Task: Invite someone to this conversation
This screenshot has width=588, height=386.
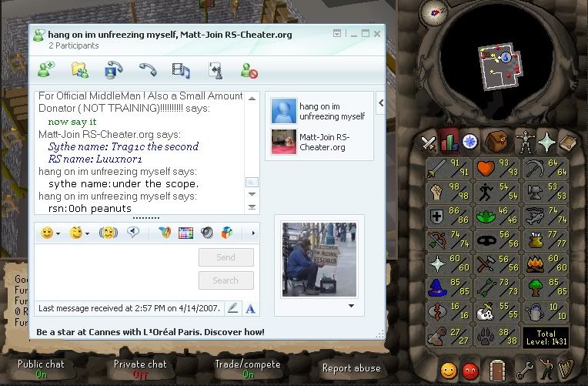Action: click(46, 70)
